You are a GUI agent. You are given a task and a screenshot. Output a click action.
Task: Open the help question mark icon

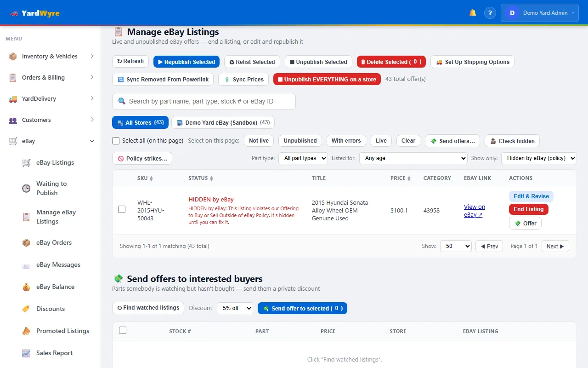tap(490, 13)
